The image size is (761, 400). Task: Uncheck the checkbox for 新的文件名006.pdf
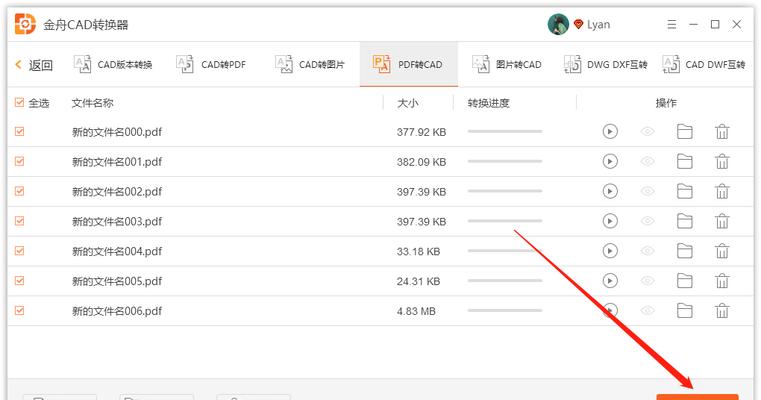[x=19, y=311]
